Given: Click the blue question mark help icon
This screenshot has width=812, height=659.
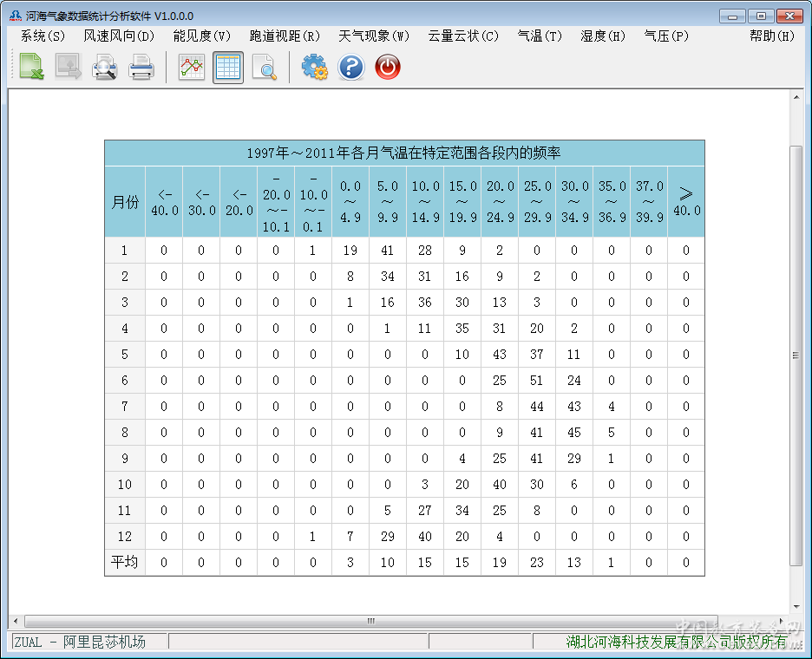Looking at the screenshot, I should coord(350,67).
